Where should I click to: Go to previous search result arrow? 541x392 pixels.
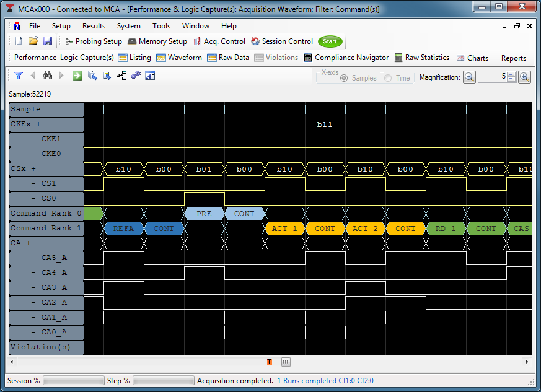33,76
